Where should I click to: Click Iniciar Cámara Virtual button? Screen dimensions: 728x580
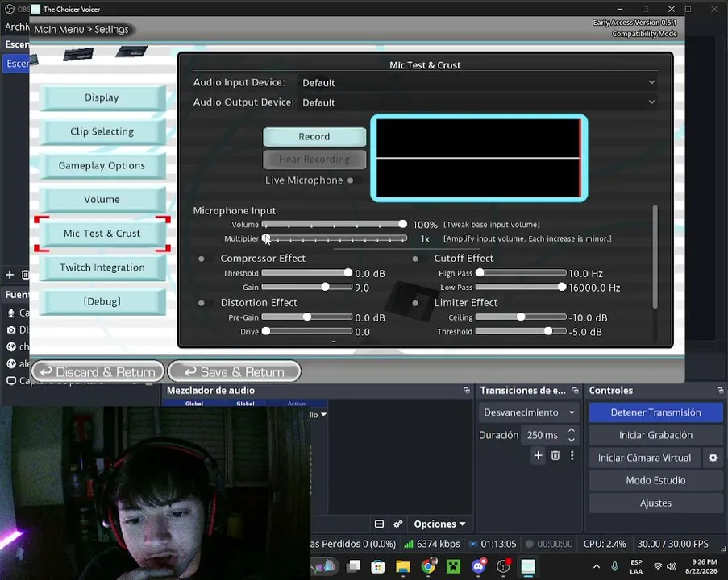(x=644, y=458)
